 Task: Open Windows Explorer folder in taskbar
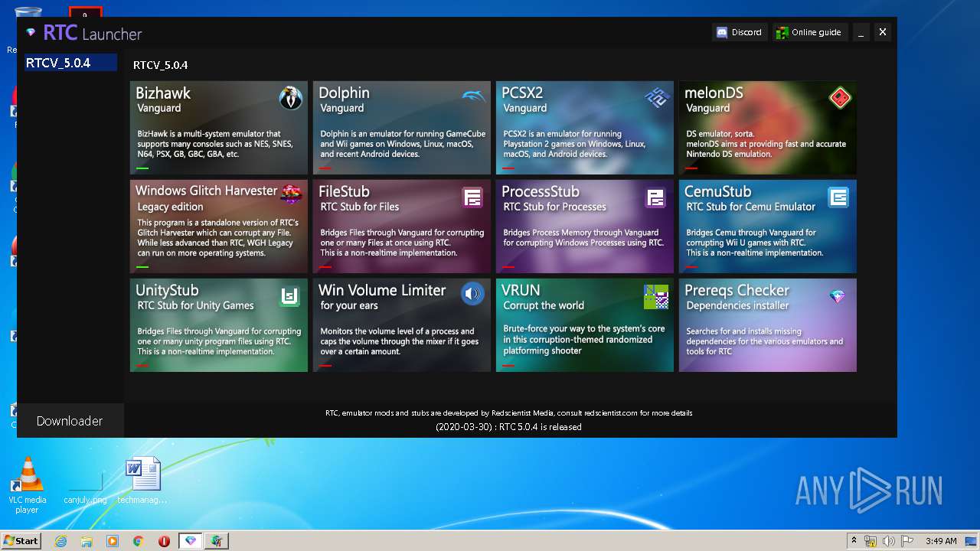pyautogui.click(x=87, y=541)
